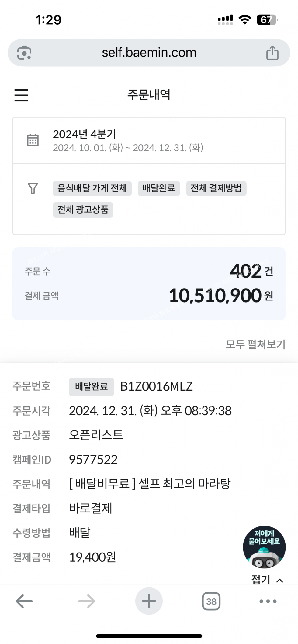Open the browser more options menu

click(x=268, y=601)
